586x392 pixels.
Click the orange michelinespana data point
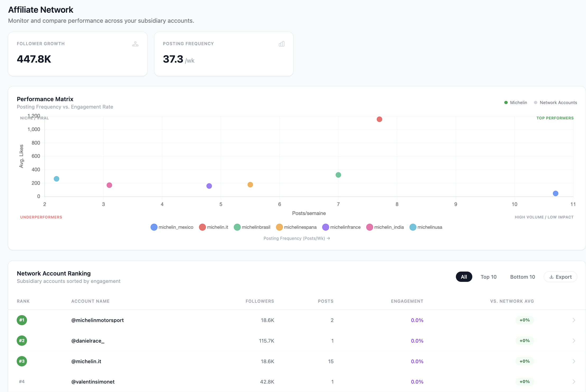coord(250,185)
